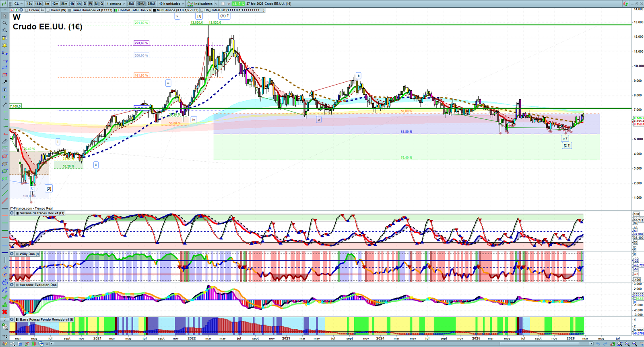Click zoom in magnifier at bottom right

click(634, 344)
